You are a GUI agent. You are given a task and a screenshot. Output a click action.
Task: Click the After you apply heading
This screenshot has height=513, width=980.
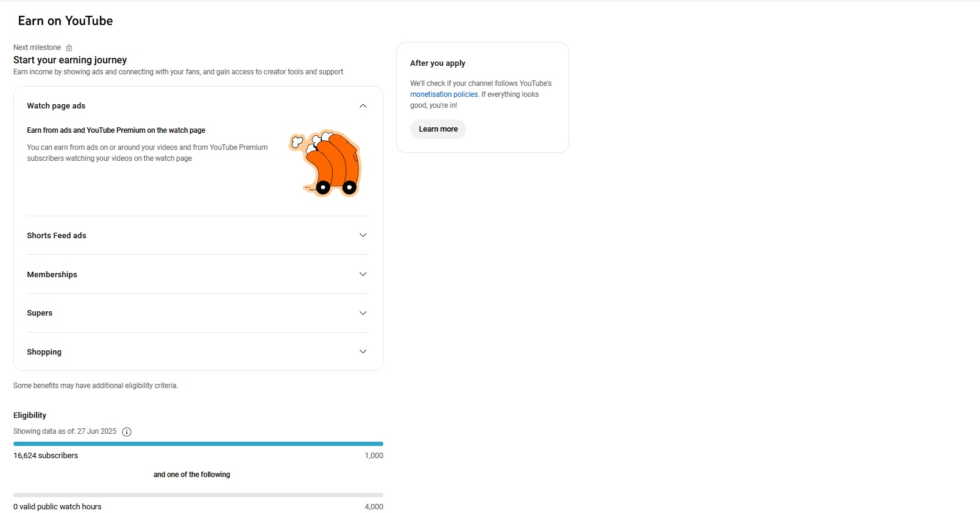pos(438,63)
